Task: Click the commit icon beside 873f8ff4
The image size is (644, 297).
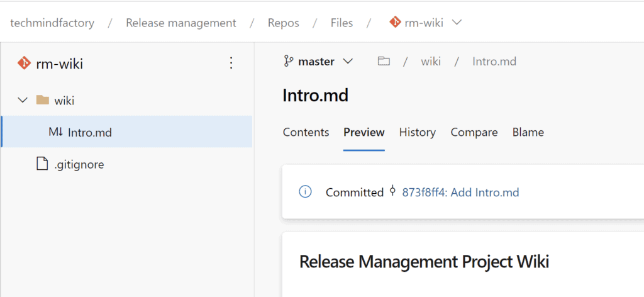Action: (392, 191)
